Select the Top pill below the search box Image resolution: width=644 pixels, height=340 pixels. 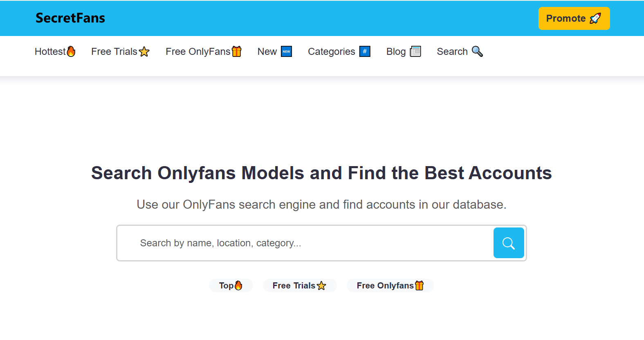click(231, 286)
